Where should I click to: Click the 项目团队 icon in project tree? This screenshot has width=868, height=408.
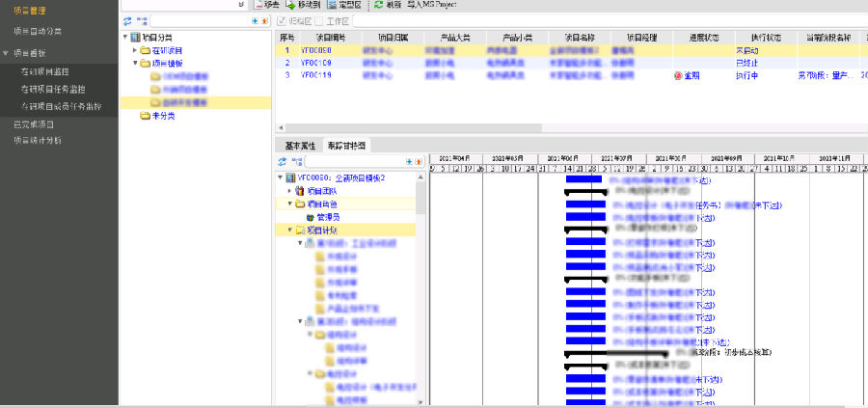pos(299,191)
